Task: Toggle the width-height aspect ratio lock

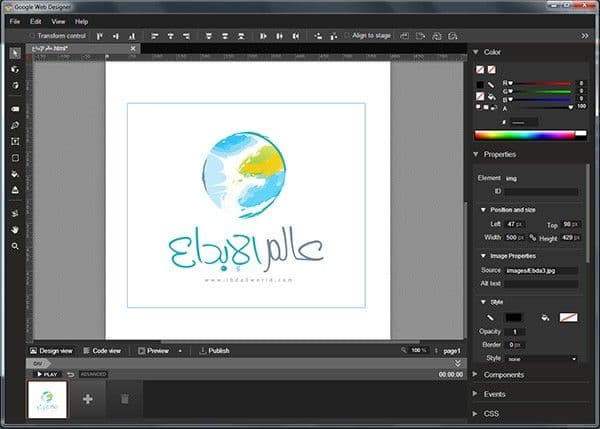Action: [533, 237]
